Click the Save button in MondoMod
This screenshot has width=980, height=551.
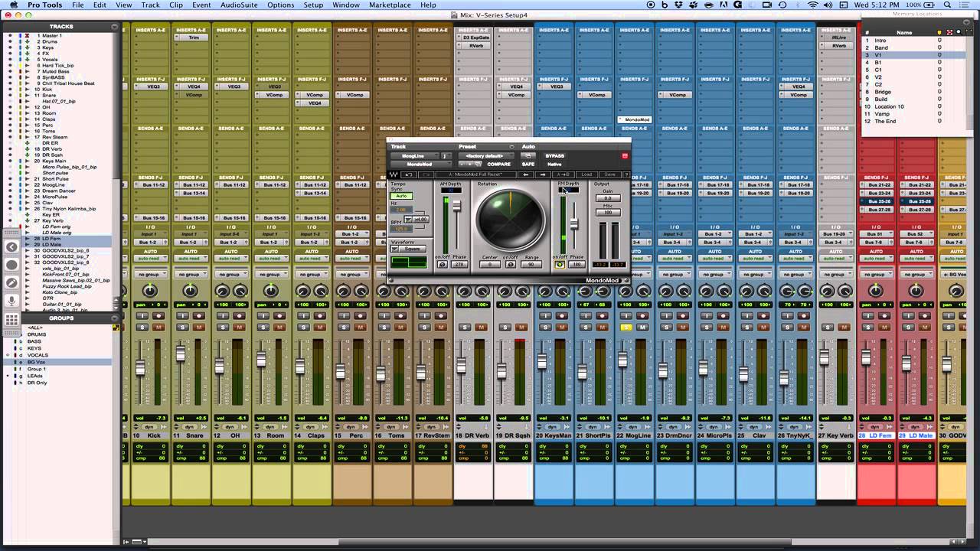tap(609, 174)
